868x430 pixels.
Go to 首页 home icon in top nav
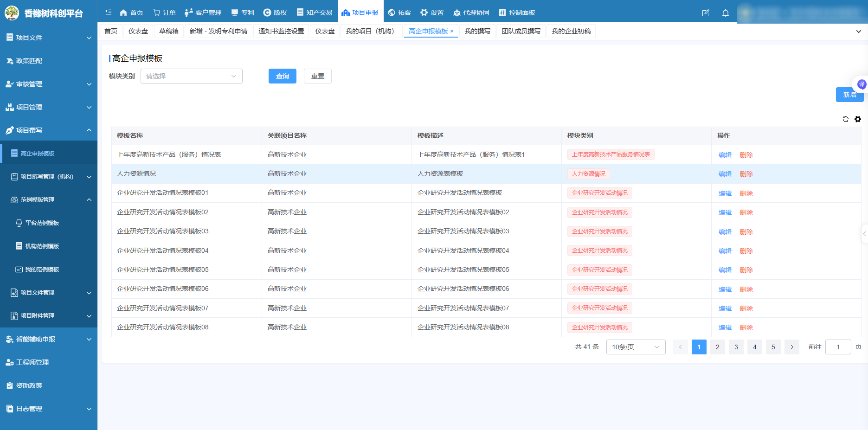(x=131, y=13)
